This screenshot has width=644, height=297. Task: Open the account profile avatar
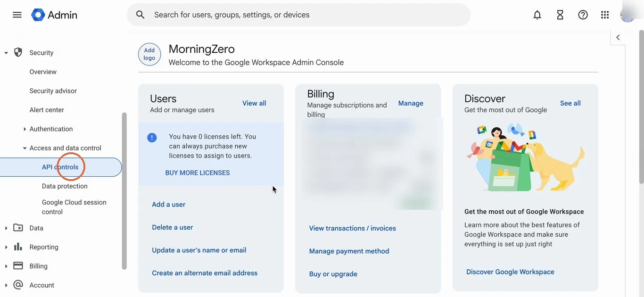click(x=627, y=15)
